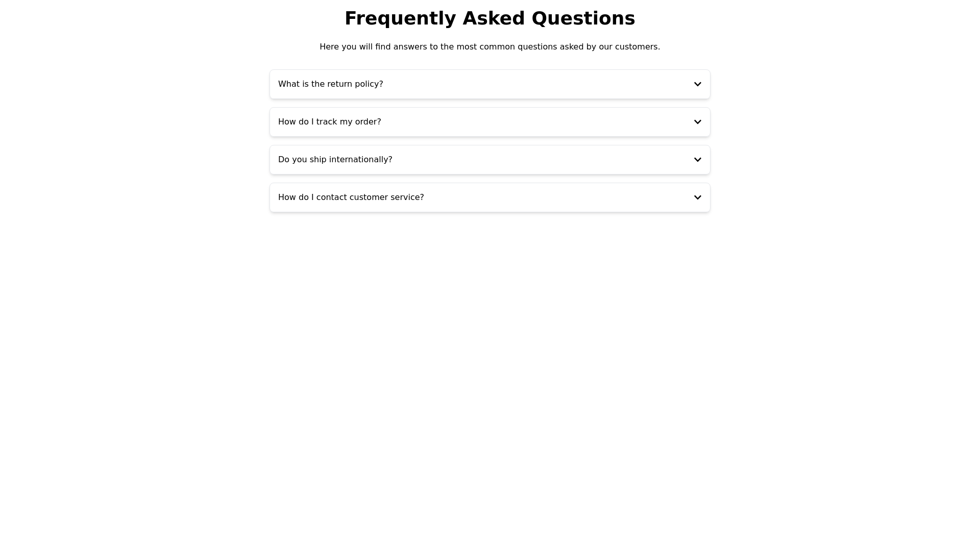This screenshot has width=980, height=551.
Task: Open the first FAQ card in the list
Action: tap(489, 84)
